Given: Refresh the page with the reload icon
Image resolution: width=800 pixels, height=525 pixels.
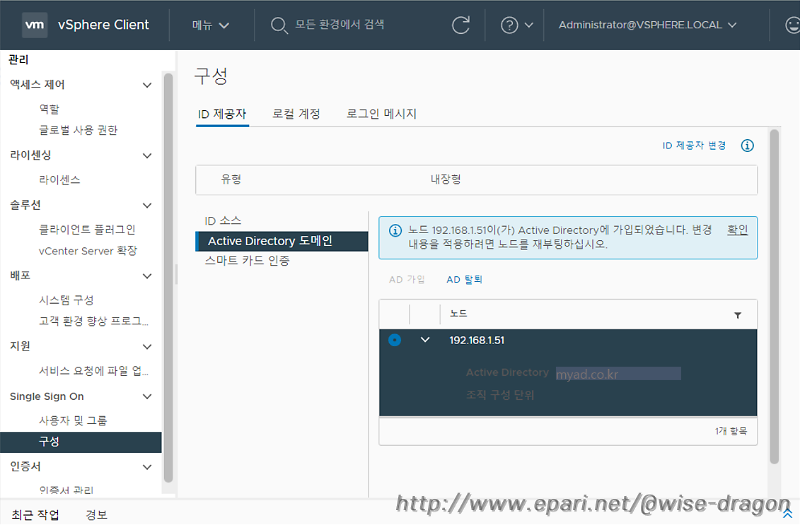Looking at the screenshot, I should coord(461,25).
